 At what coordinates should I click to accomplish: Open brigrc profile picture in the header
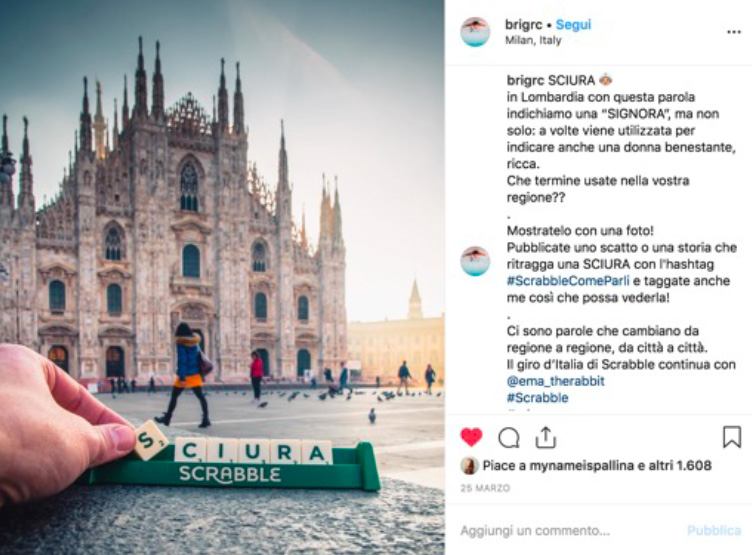475,32
